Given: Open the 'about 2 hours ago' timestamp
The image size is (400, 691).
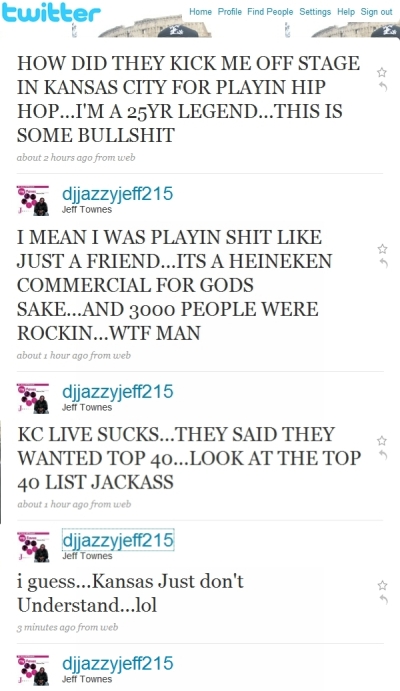Looking at the screenshot, I should coord(76,157).
